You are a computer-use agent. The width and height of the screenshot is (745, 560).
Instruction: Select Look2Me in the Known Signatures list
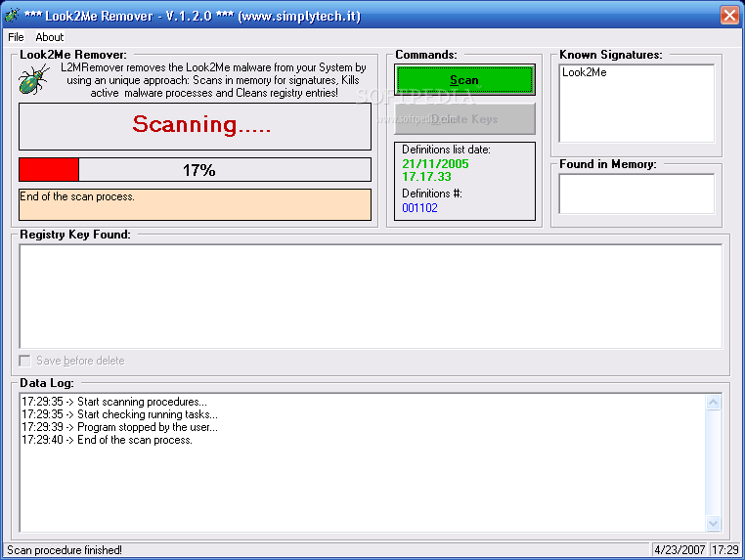[x=585, y=72]
